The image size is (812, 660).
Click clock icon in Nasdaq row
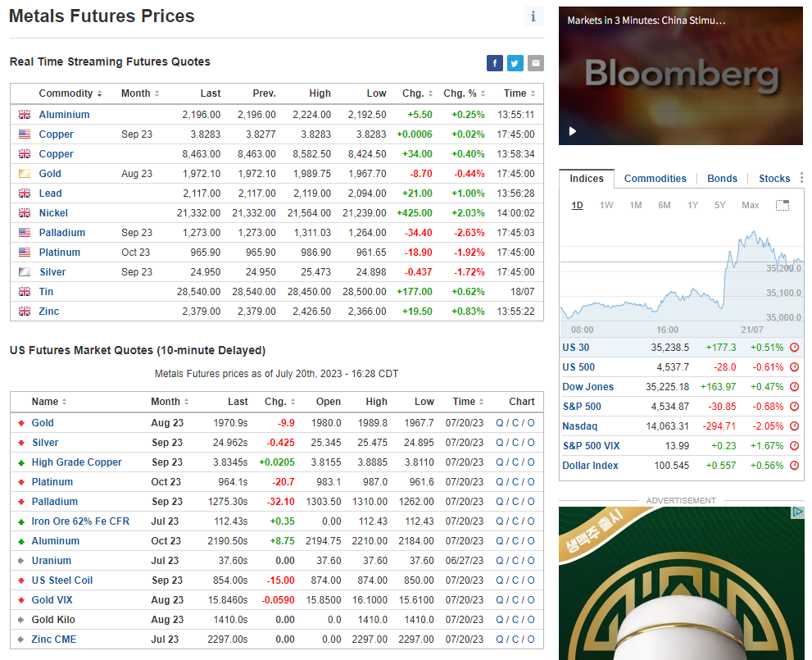pyautogui.click(x=795, y=426)
